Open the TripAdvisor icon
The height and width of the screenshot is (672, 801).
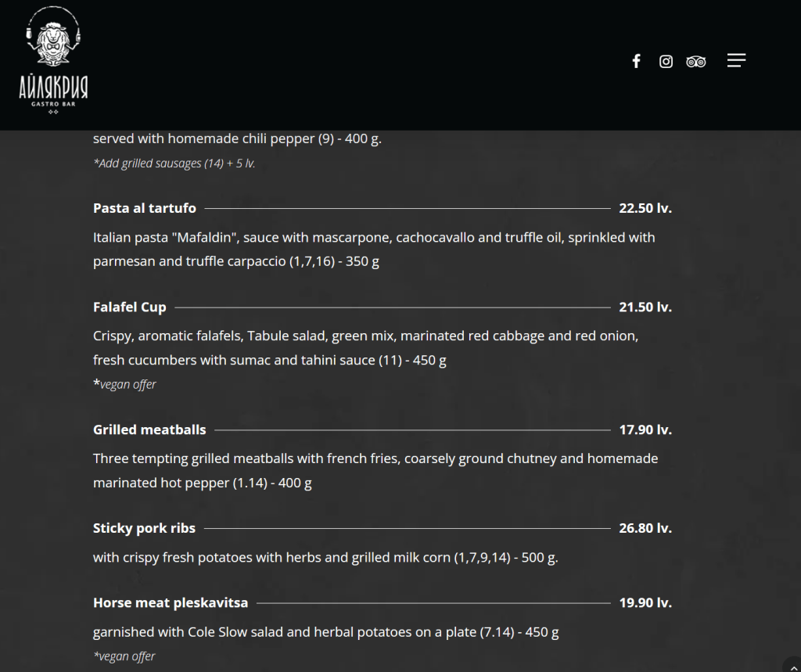point(695,61)
